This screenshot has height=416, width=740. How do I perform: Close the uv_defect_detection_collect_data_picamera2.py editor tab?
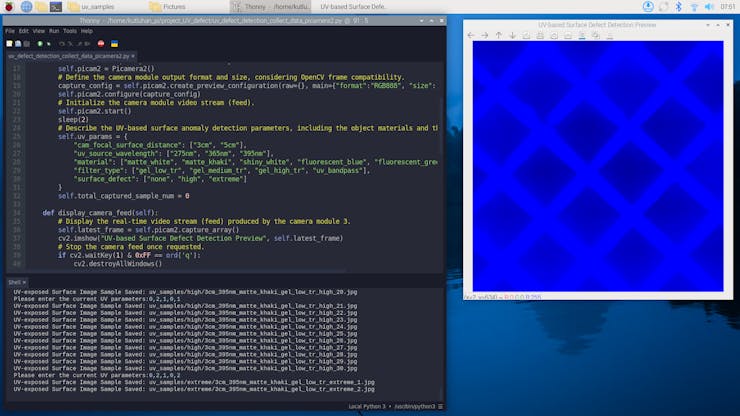pos(133,56)
